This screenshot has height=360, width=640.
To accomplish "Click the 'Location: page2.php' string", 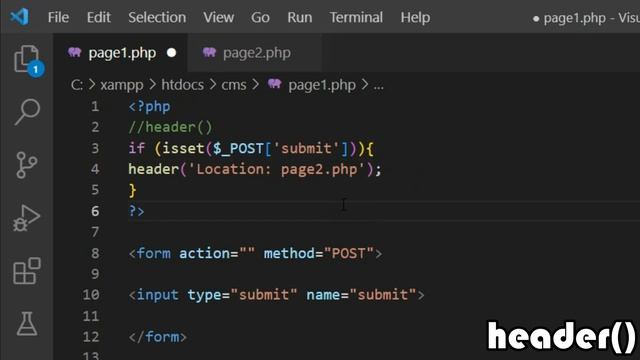I will tap(277, 169).
